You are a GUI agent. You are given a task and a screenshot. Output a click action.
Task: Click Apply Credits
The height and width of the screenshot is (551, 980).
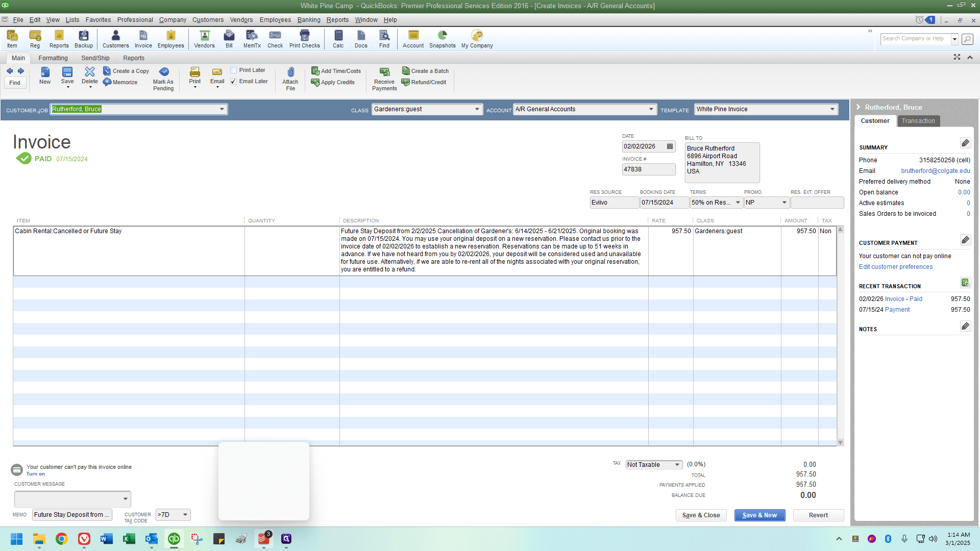tap(333, 82)
